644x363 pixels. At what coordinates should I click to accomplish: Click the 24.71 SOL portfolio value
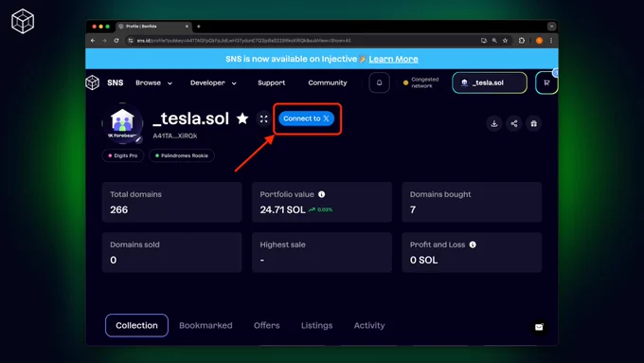pos(282,209)
